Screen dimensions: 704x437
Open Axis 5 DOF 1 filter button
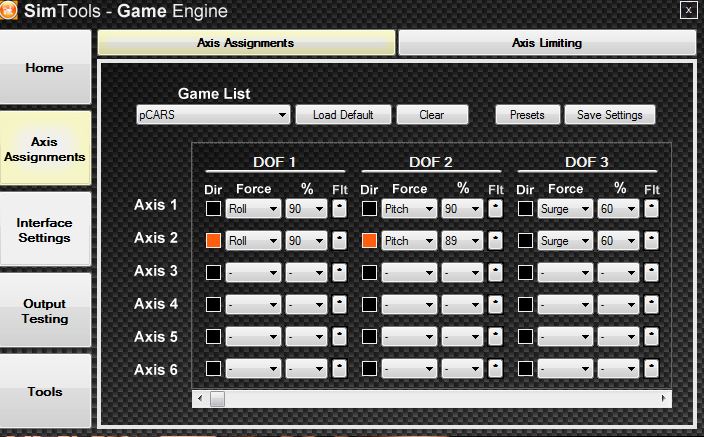click(x=339, y=337)
